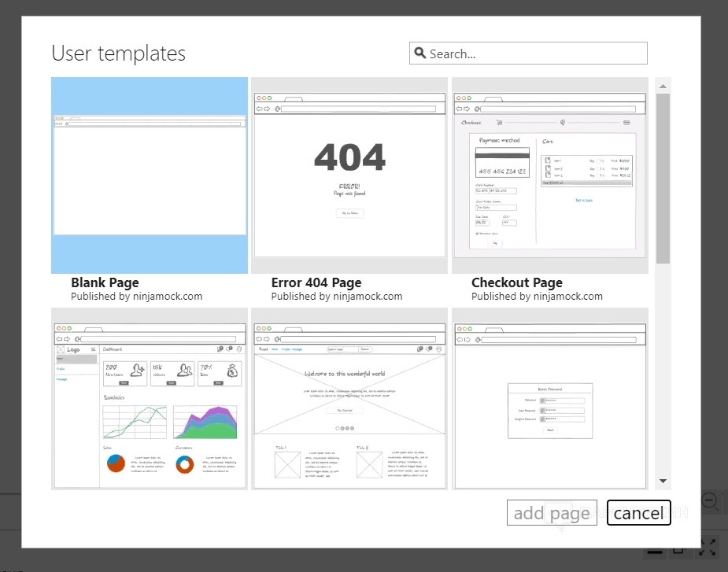Click the "Blank Page" title text
728x572 pixels.
(x=105, y=282)
